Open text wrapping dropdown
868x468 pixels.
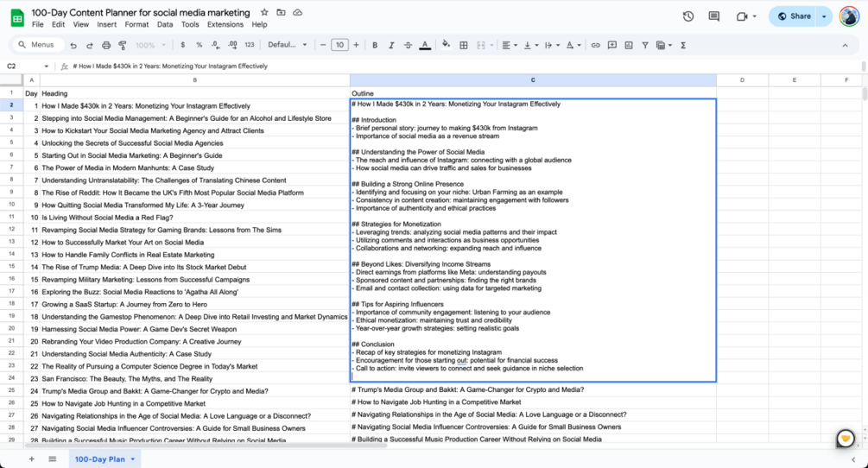pos(551,46)
